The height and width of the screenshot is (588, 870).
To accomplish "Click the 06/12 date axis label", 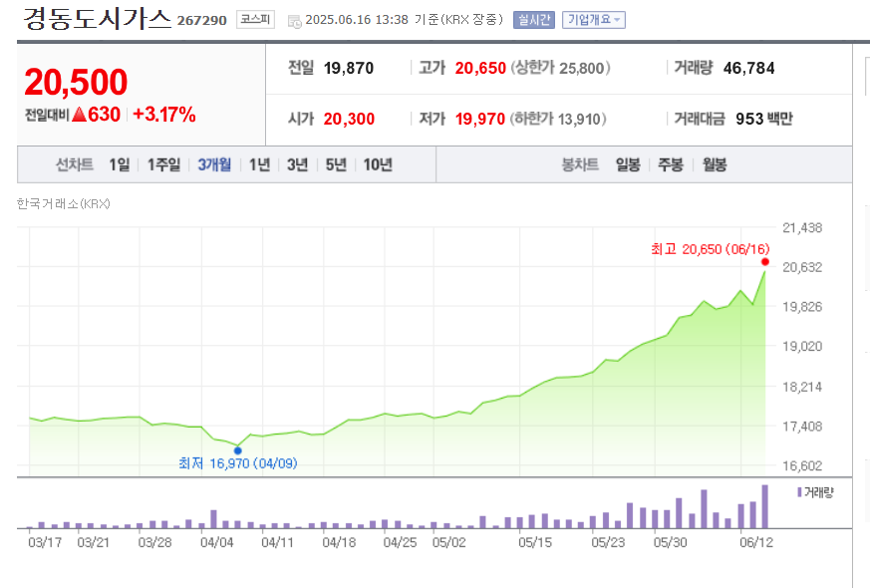I will click(756, 542).
